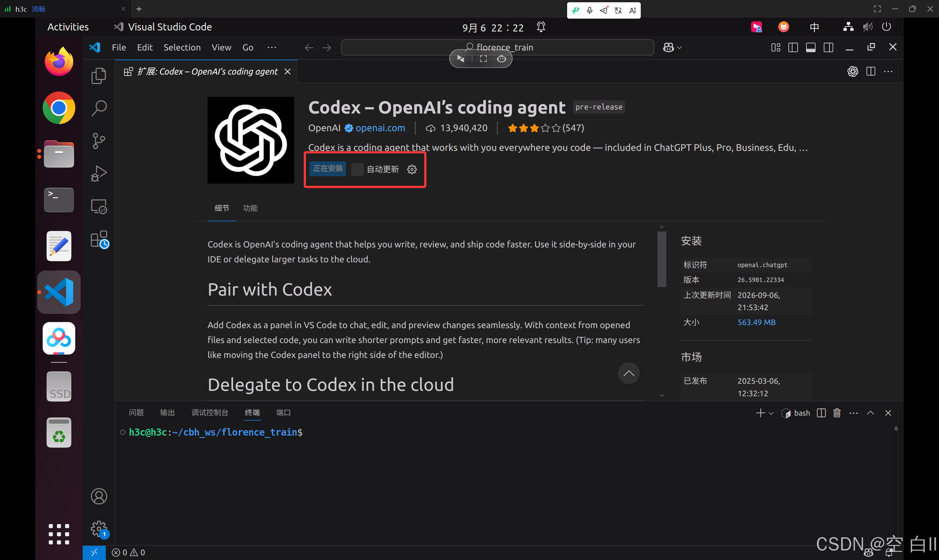Show all applications grid in dock
This screenshot has height=560, width=939.
pos(59,534)
